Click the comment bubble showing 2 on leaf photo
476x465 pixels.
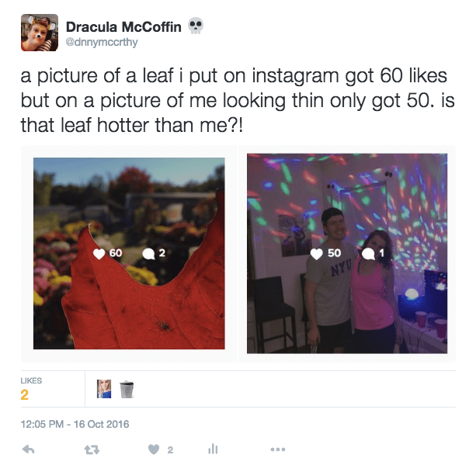click(x=148, y=254)
